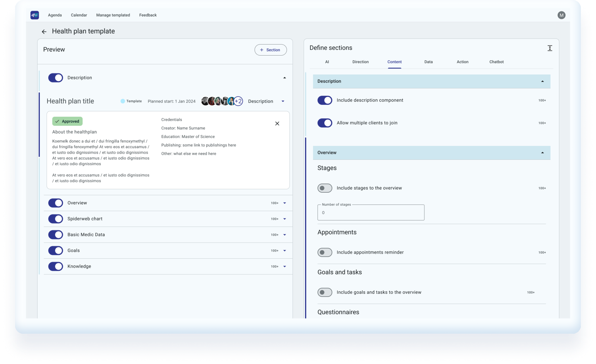The width and height of the screenshot is (596, 364).
Task: Select the Data tab in Define sections
Action: click(x=428, y=62)
